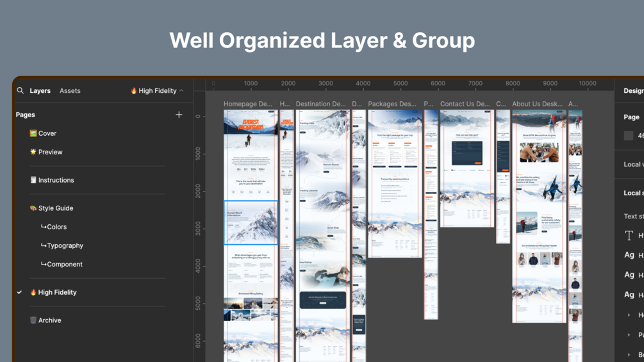Click the selected Everest Mount Information section
644x362 pixels.
(x=251, y=222)
